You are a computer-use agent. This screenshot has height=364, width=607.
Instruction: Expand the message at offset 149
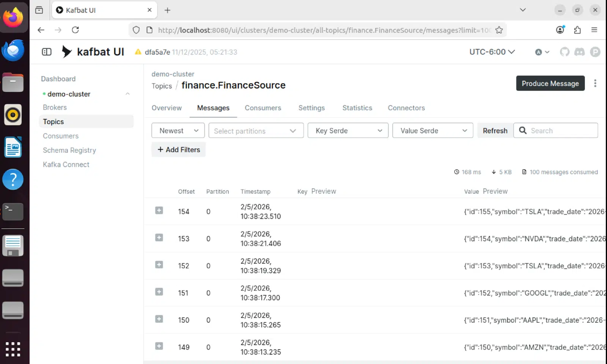pyautogui.click(x=159, y=346)
